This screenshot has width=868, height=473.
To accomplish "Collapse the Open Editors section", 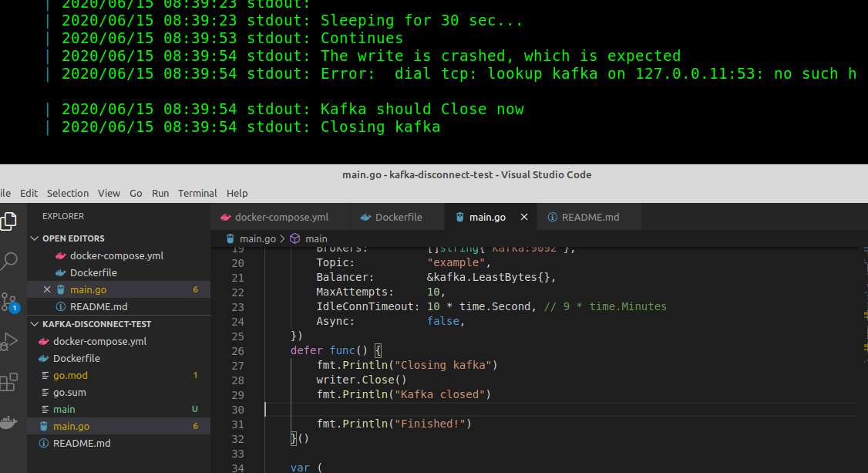I will pos(35,238).
